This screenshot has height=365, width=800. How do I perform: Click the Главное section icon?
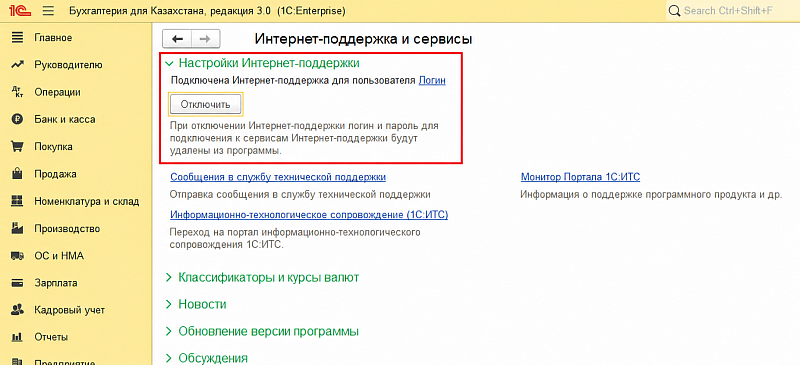click(17, 38)
